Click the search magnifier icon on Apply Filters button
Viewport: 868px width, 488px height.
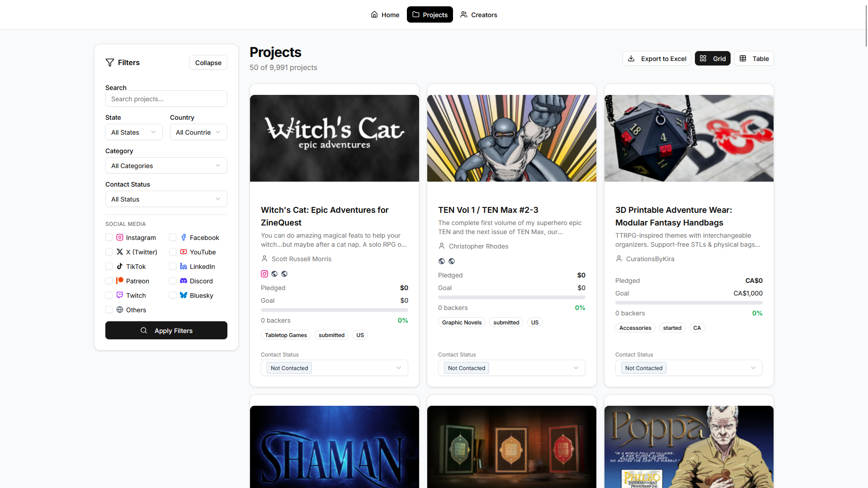[x=144, y=330]
